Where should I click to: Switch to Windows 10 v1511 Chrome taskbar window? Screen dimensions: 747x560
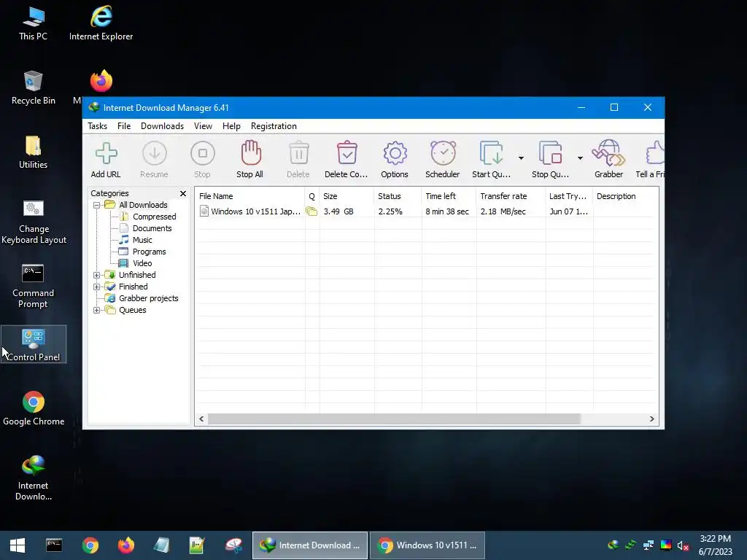[427, 545]
